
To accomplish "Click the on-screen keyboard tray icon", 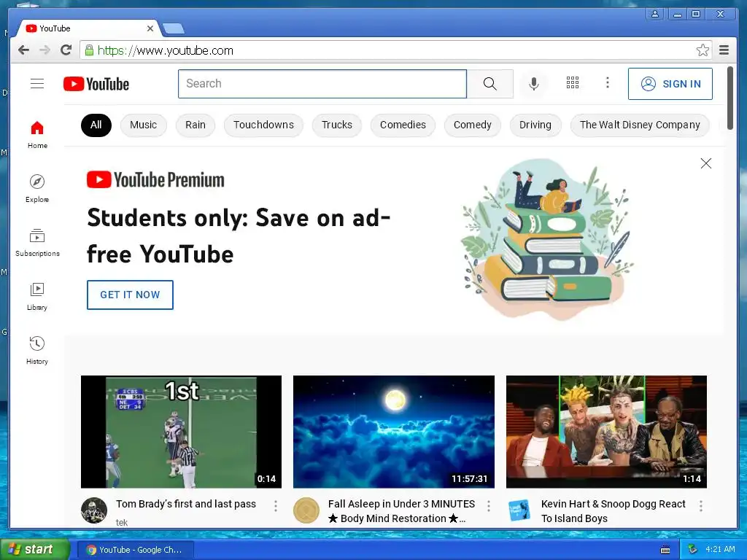I will 665,550.
